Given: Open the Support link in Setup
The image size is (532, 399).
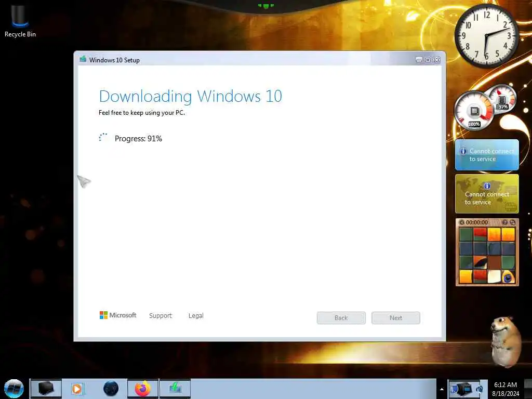Looking at the screenshot, I should tap(161, 315).
